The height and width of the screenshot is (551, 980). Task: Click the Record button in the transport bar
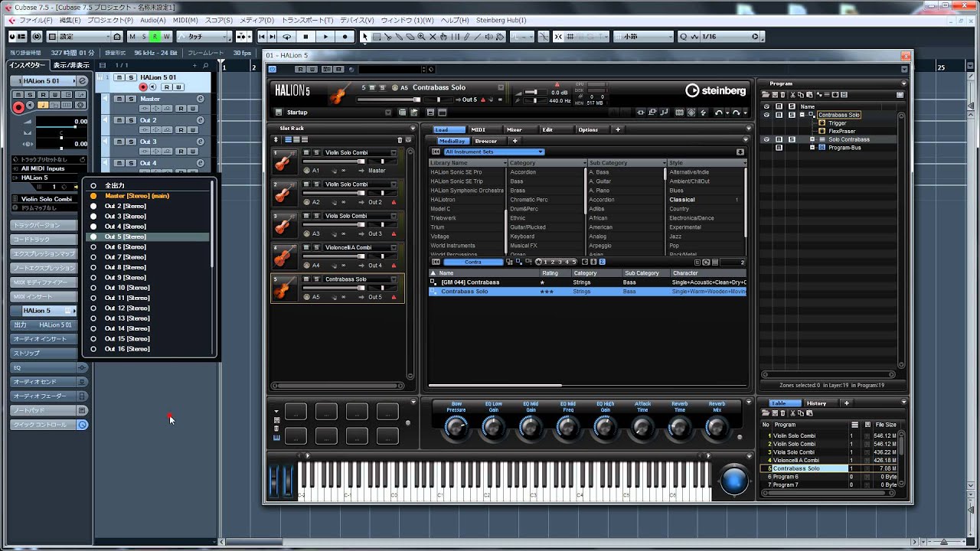pyautogui.click(x=345, y=36)
